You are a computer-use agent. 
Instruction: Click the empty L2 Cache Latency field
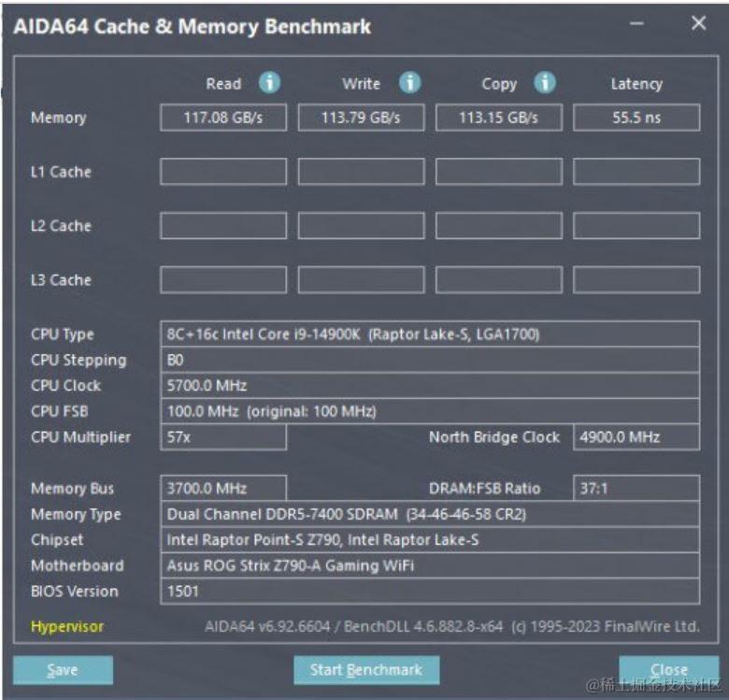coord(636,225)
